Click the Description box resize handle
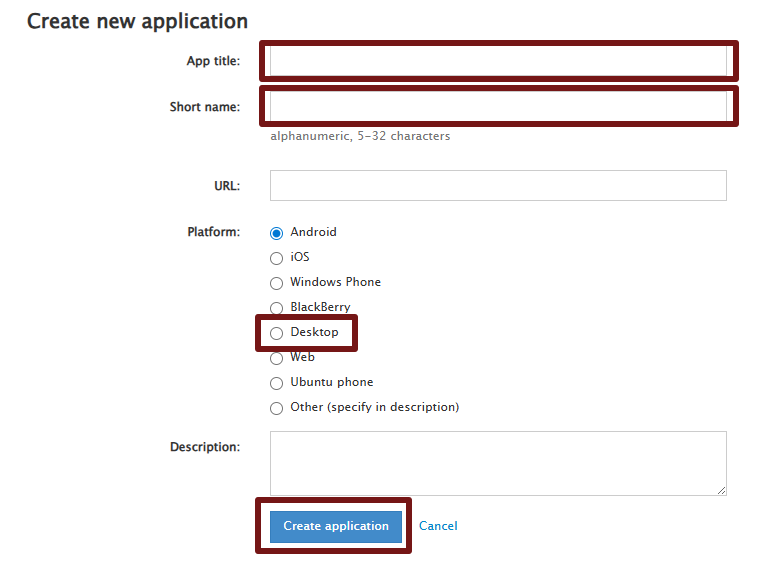Screen dimensions: 762x561 point(721,490)
